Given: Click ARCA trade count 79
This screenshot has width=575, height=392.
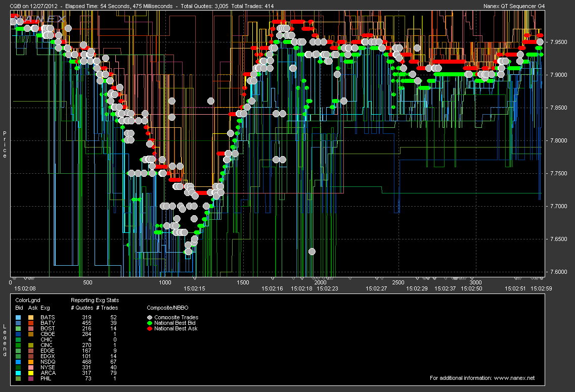Looking at the screenshot, I should (113, 373).
